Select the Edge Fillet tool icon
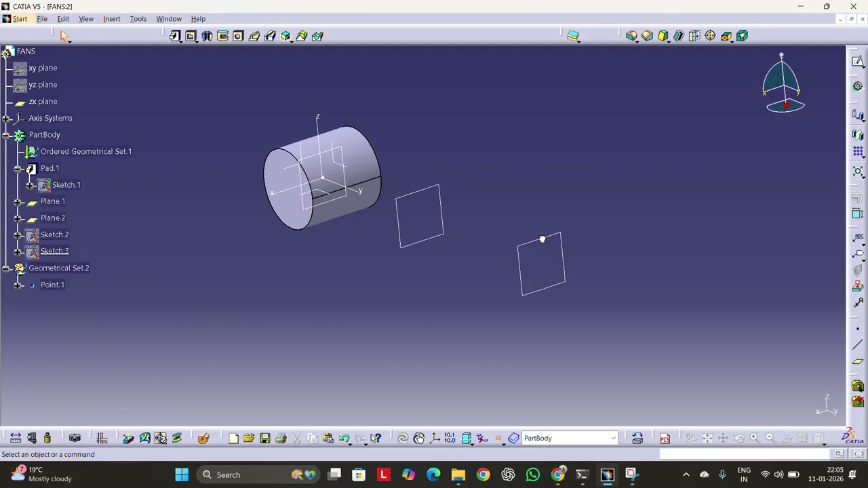Screen dimensions: 868x488 (x=631, y=36)
